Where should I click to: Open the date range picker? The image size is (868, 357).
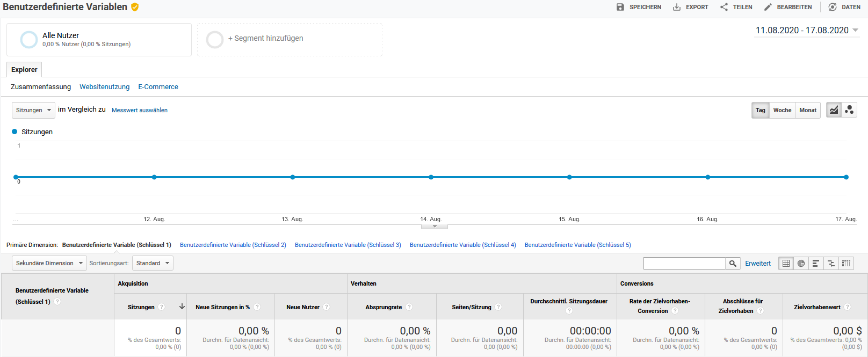(807, 30)
